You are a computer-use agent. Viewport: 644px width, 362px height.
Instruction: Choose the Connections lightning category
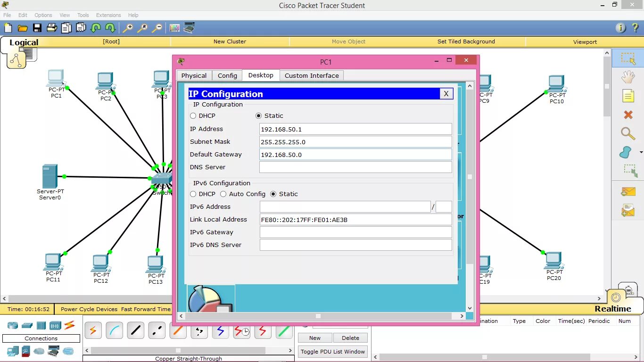pos(69,325)
